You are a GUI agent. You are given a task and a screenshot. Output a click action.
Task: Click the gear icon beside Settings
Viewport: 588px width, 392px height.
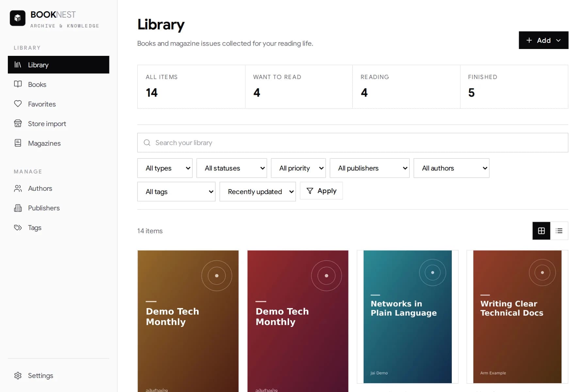tap(18, 376)
